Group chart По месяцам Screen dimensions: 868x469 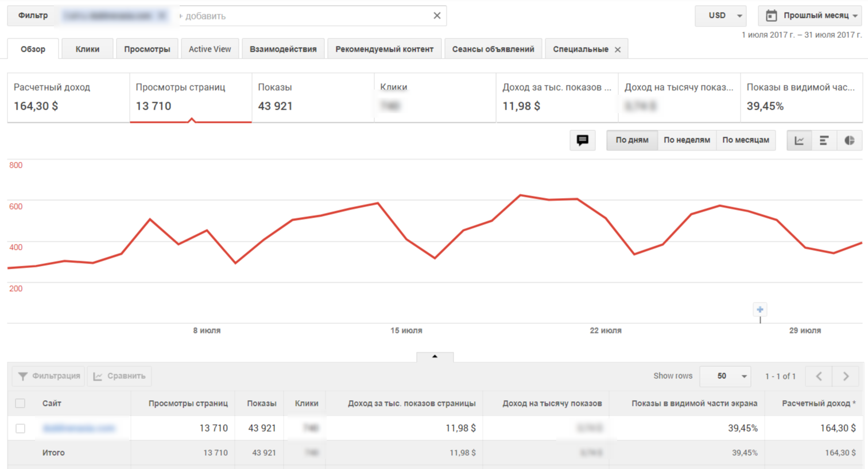pyautogui.click(x=746, y=140)
